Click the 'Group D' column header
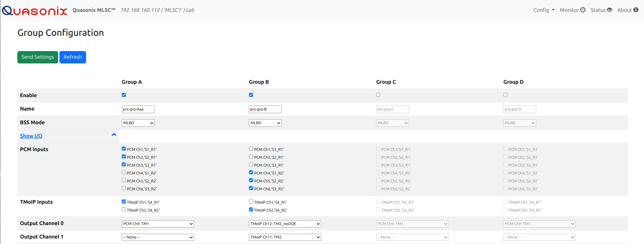644x244 pixels. click(x=513, y=82)
